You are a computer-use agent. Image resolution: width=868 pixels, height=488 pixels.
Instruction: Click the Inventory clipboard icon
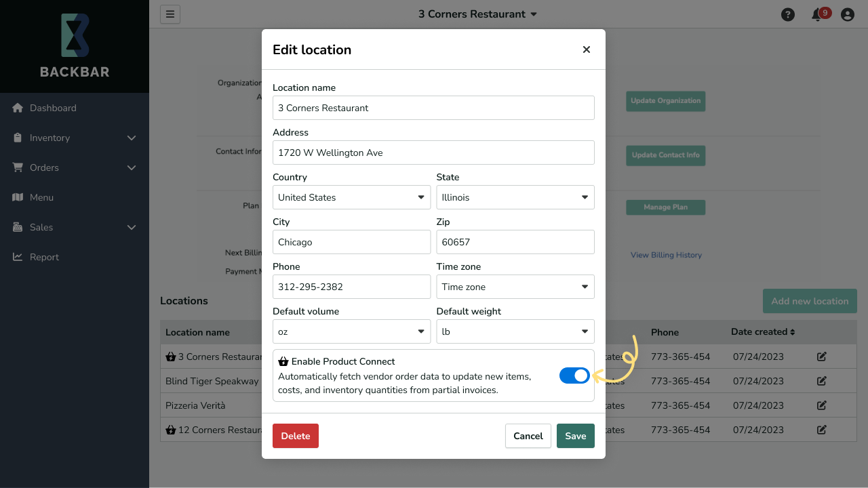18,138
